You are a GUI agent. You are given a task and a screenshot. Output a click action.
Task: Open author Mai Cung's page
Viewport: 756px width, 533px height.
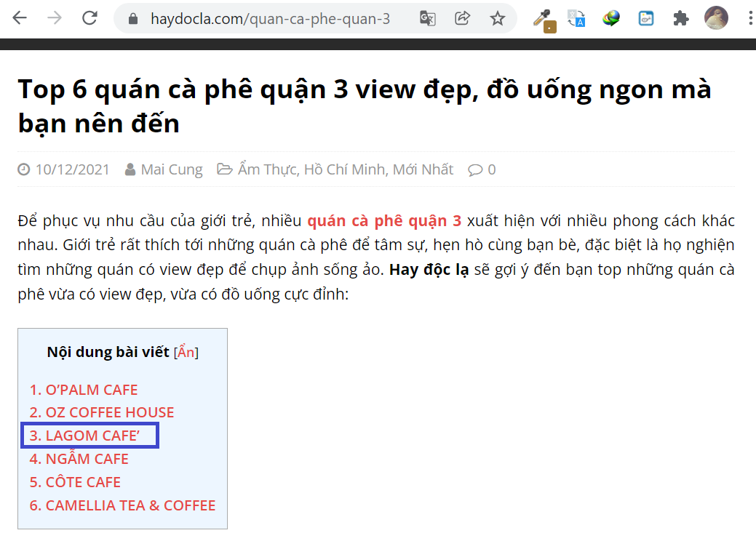tap(172, 169)
